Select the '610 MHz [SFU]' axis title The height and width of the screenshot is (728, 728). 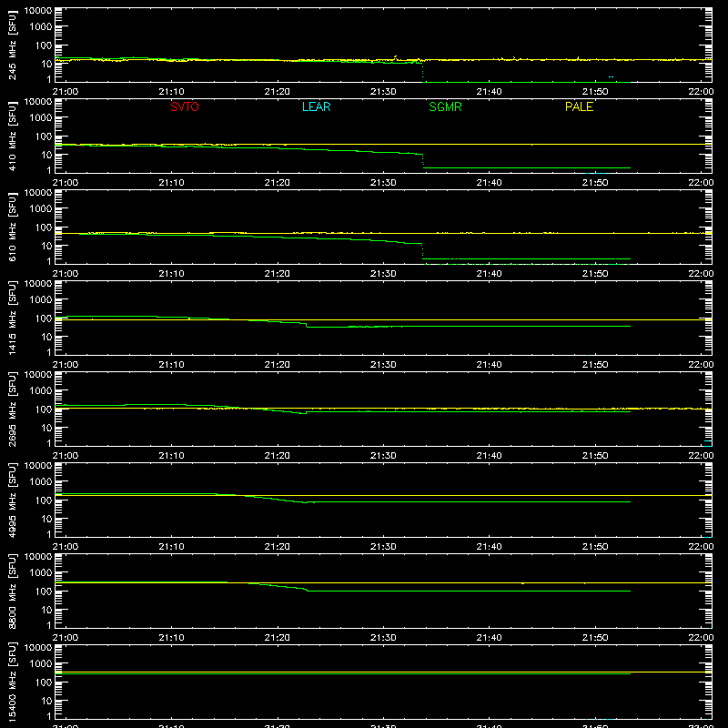click(x=13, y=227)
